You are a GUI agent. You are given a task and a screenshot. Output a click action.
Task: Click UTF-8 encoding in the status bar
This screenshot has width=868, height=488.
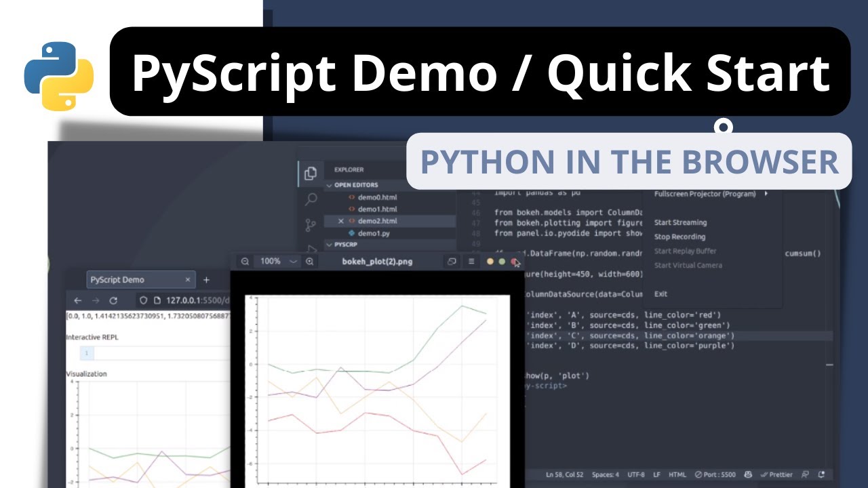636,474
